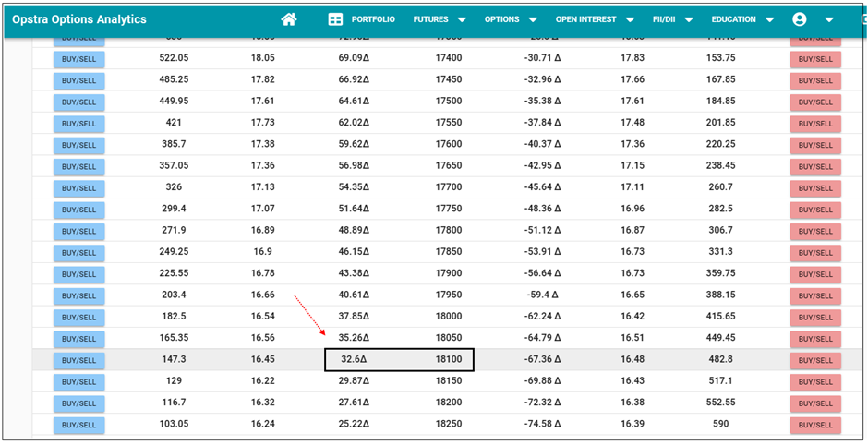Hit red BUY/SELL on the 18000 strike row
Screen dimensions: 868x445
point(815,317)
